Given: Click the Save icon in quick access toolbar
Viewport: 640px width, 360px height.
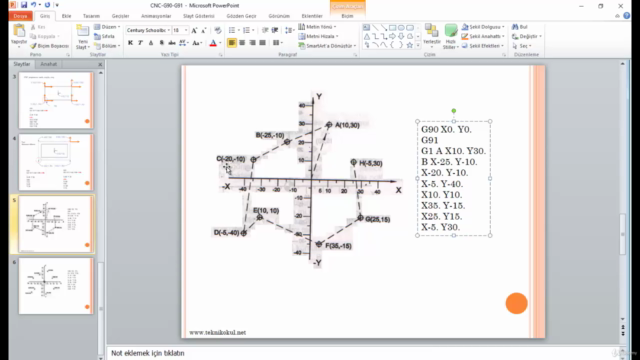Looking at the screenshot, I should tap(24, 5).
